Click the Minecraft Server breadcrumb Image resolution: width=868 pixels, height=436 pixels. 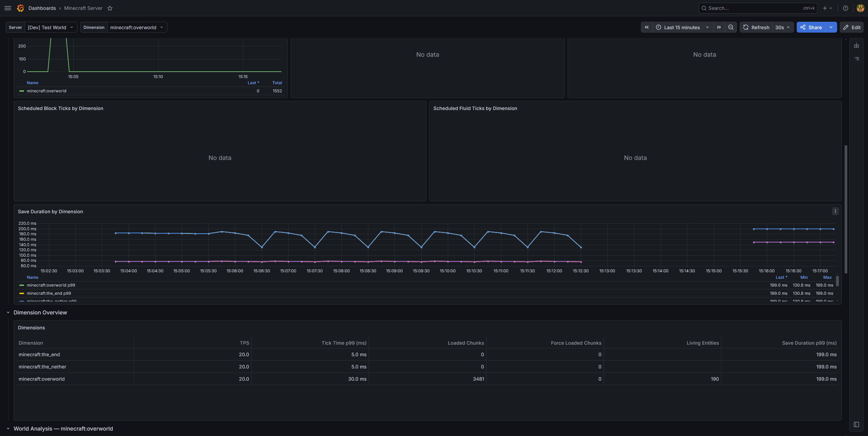click(x=83, y=8)
